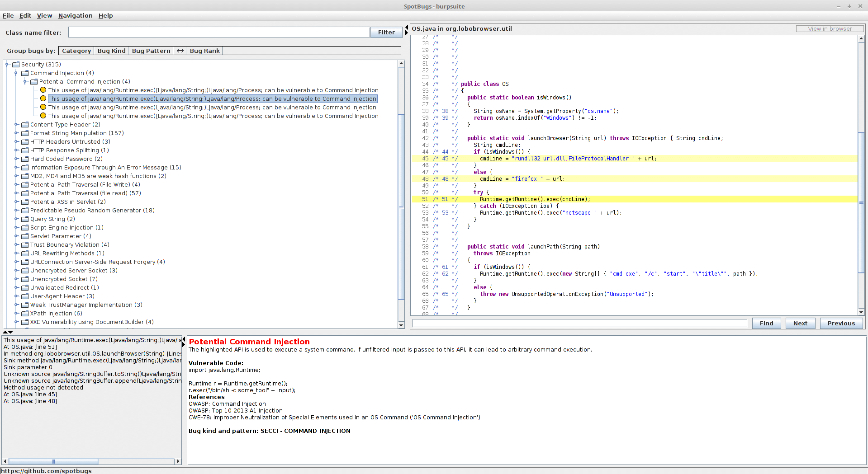Screen dimensions: 868x474
Task: Click the Security folder icon
Action: [16, 65]
